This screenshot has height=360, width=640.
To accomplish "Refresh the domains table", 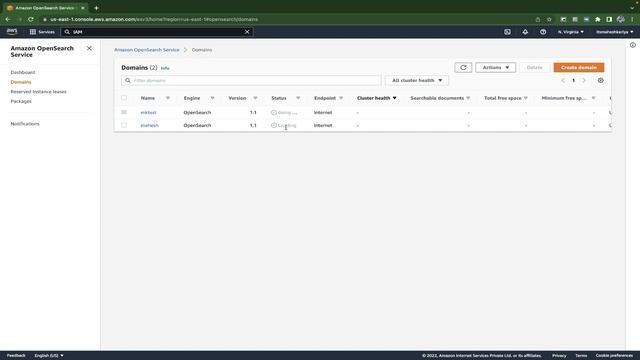I will (463, 67).
